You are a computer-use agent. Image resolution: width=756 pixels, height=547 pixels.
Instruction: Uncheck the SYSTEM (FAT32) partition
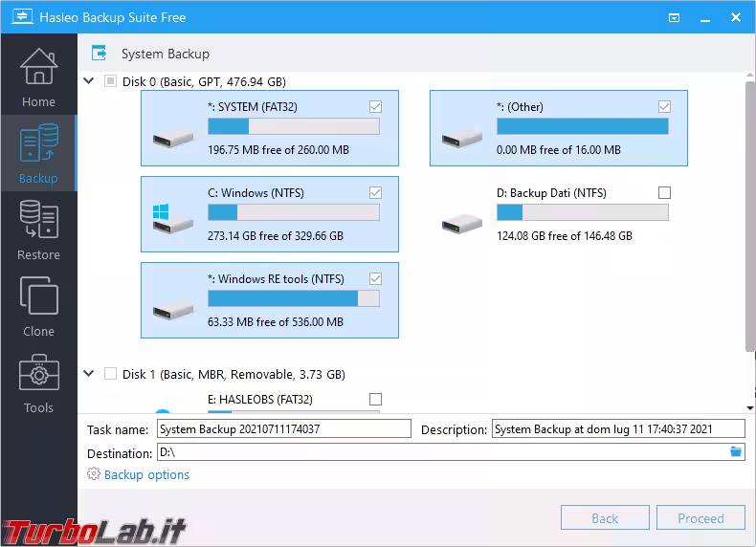point(375,106)
